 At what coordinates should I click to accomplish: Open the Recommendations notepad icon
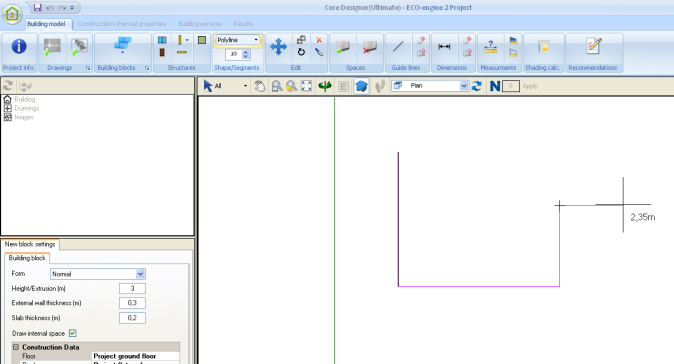[594, 46]
